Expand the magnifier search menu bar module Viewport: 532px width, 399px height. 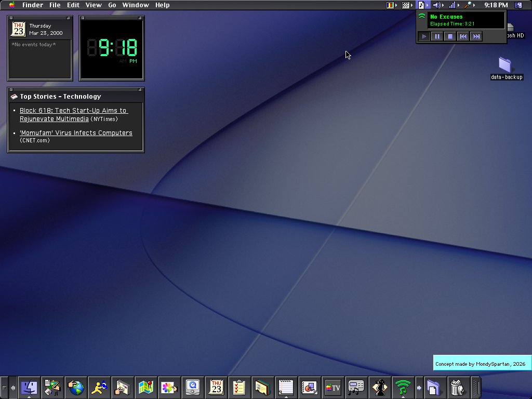coord(469,5)
